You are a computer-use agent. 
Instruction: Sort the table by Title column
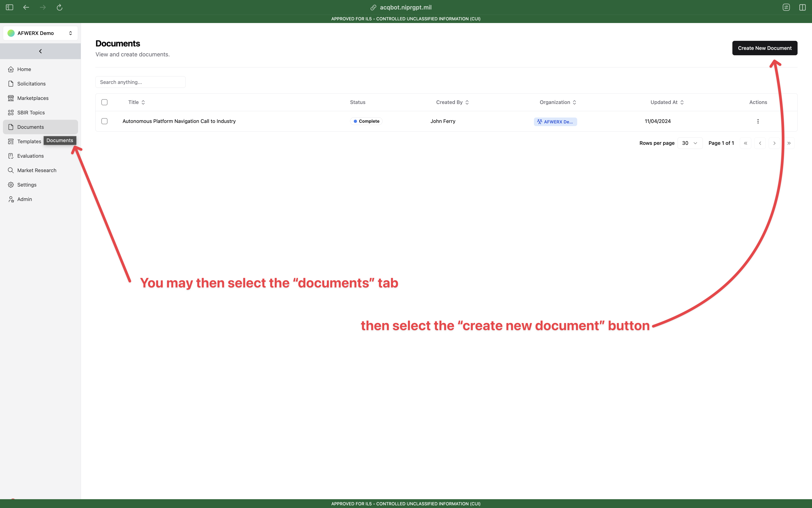click(x=136, y=102)
